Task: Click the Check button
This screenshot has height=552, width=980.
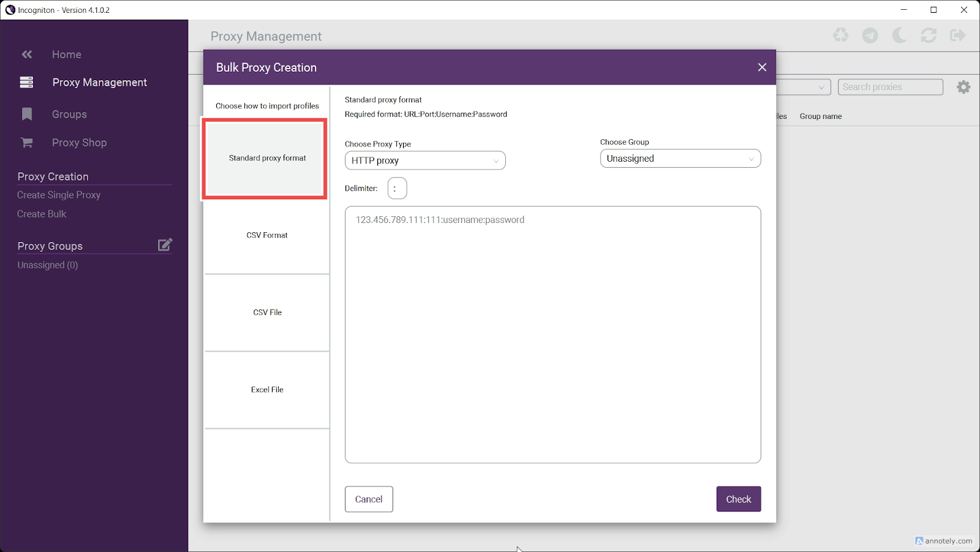Action: (x=739, y=499)
